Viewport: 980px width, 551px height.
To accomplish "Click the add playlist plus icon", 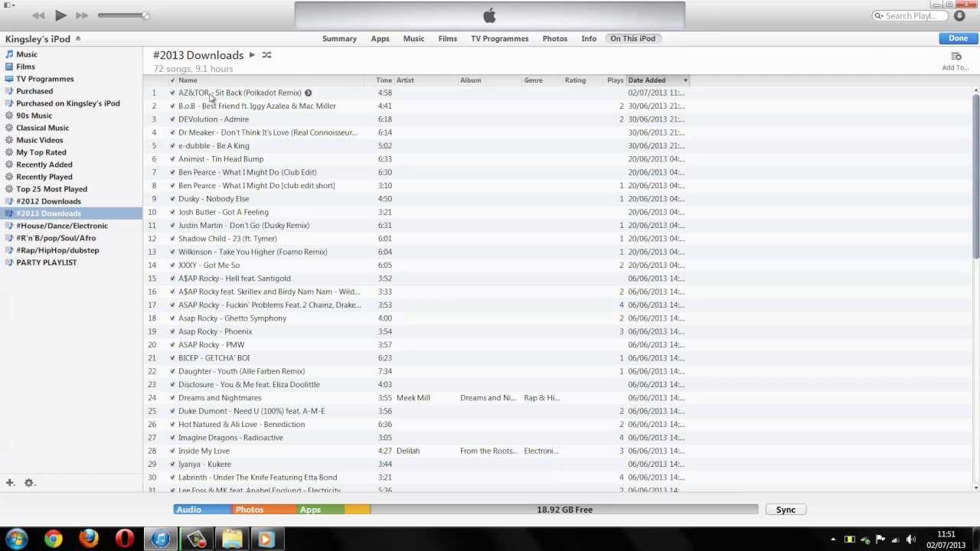I will coord(10,483).
